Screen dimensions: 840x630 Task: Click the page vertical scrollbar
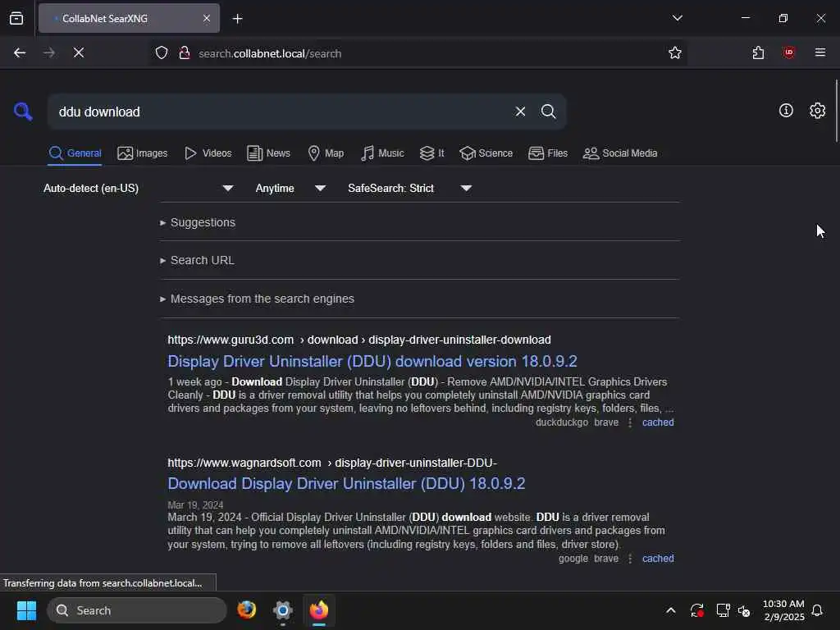pos(836,111)
